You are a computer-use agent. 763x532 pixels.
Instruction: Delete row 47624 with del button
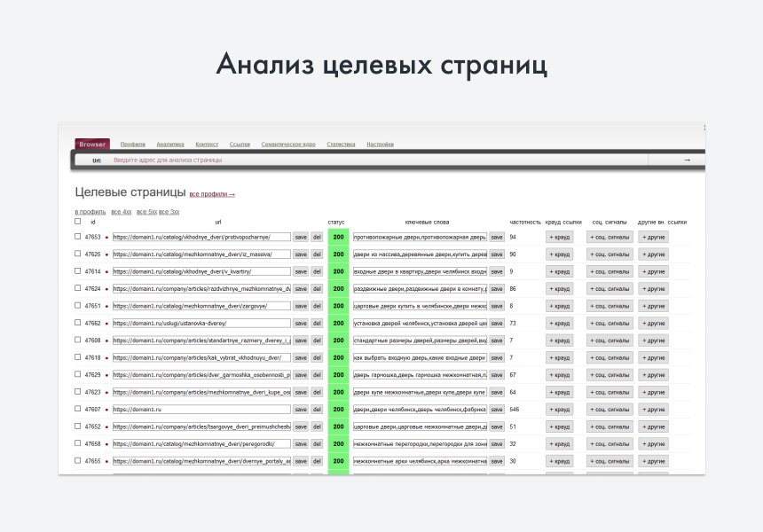(x=317, y=289)
